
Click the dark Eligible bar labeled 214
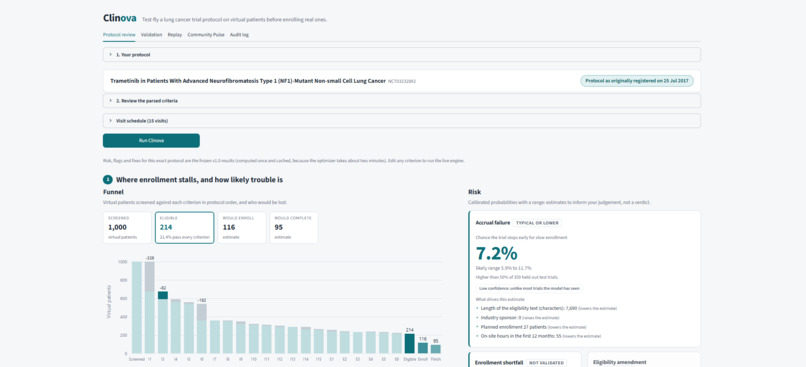coord(409,343)
